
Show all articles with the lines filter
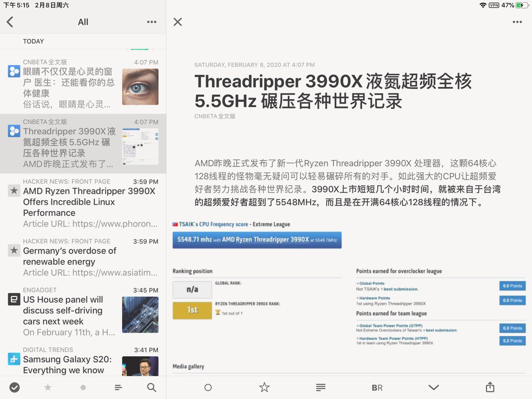pos(118,387)
